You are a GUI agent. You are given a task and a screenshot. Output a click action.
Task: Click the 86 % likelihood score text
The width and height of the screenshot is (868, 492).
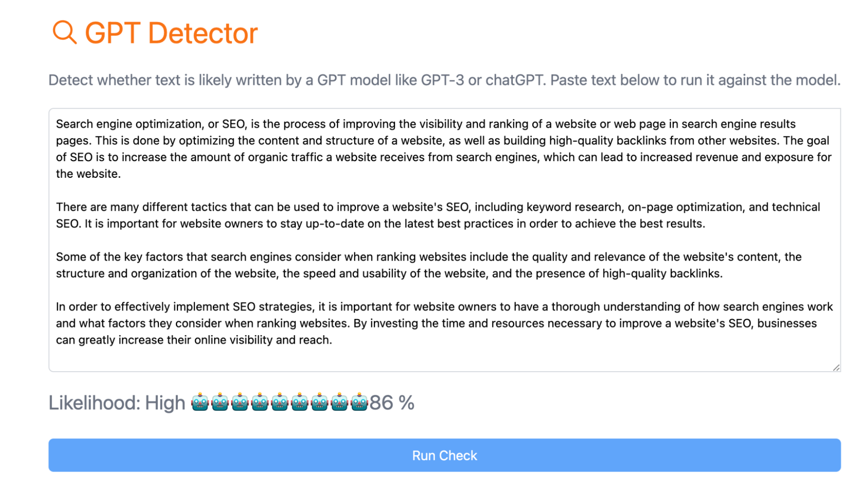392,402
